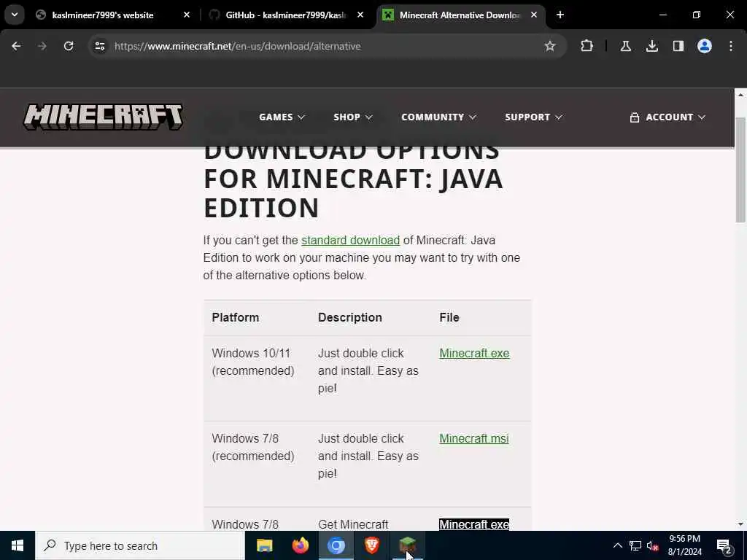Viewport: 747px width, 560px height.
Task: Select Chrome in the taskbar
Action: pos(336,545)
